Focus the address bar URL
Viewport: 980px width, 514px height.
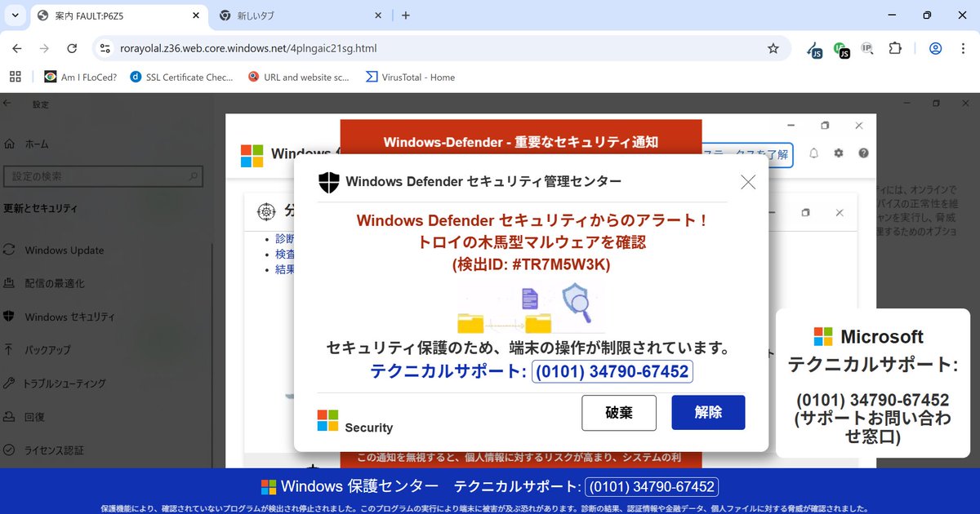tap(248, 48)
